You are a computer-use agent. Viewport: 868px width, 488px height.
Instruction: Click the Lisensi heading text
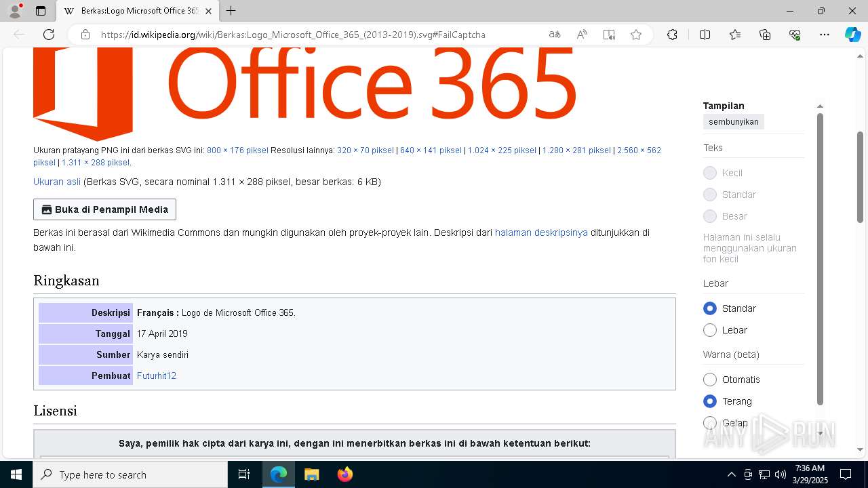55,411
